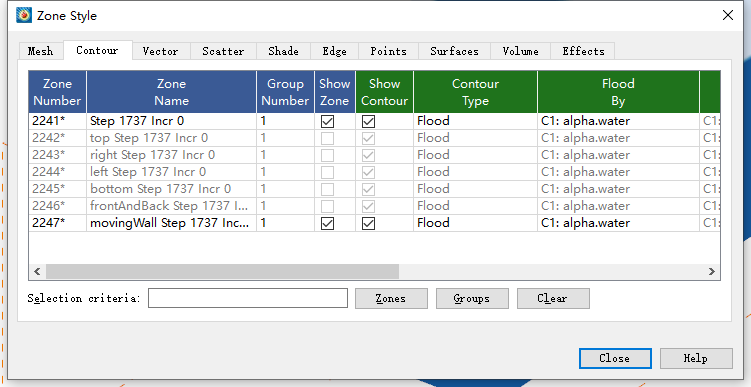
Task: Switch to the Mesh tab
Action: (41, 51)
